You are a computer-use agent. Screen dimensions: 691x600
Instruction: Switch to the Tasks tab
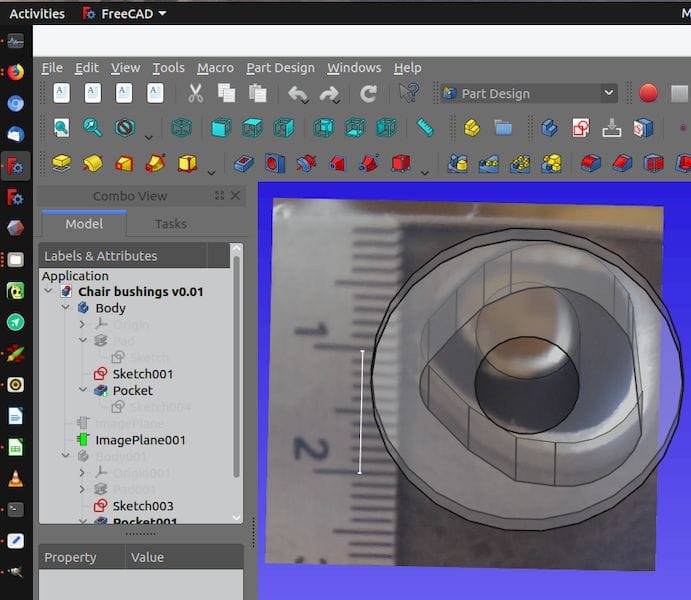pos(170,224)
